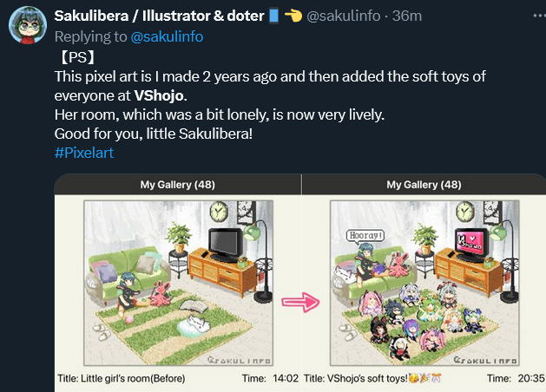
Task: Click the phone emoji beside doter
Action: (x=274, y=16)
